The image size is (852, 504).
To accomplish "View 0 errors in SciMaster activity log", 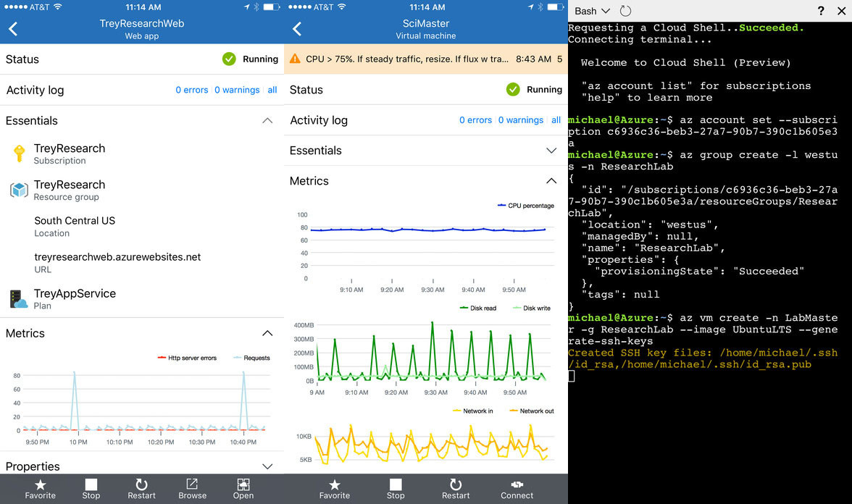I will click(475, 120).
